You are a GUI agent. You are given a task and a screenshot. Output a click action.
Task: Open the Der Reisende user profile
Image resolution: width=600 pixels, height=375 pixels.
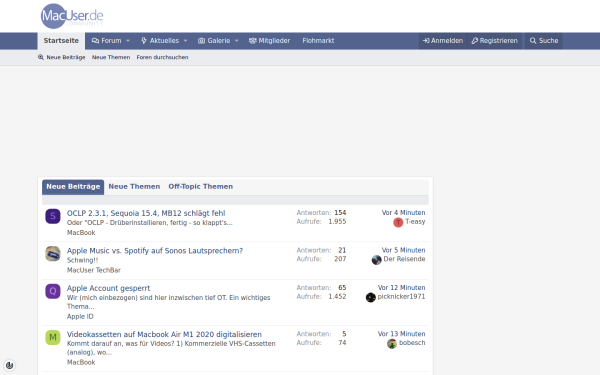pos(404,259)
